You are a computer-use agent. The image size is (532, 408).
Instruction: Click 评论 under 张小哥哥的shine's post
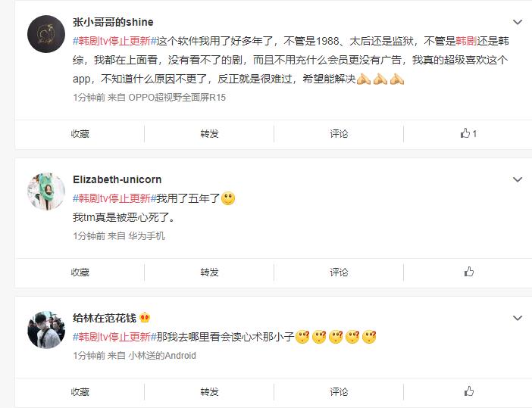[x=339, y=134]
